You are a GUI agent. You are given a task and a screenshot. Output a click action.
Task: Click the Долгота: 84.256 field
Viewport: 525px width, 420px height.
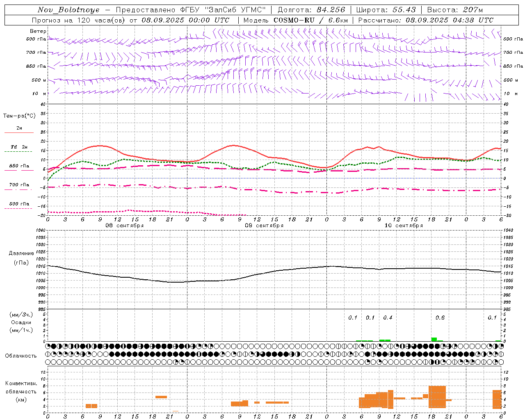tap(311, 10)
